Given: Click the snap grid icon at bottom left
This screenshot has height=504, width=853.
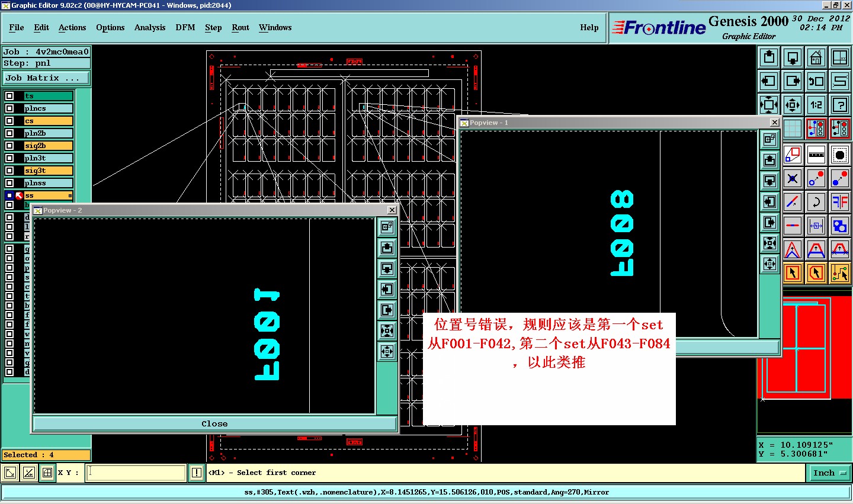Looking at the screenshot, I should [47, 473].
